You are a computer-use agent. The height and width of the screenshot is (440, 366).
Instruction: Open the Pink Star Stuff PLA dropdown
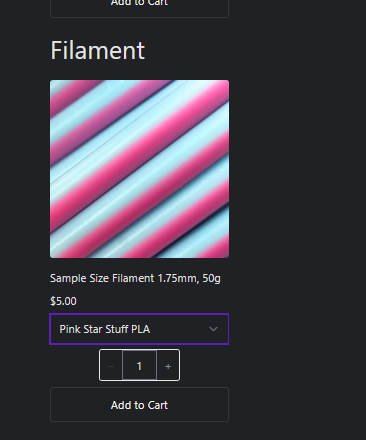139,329
